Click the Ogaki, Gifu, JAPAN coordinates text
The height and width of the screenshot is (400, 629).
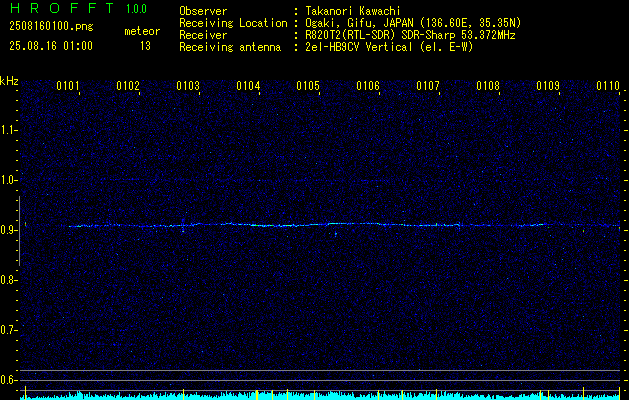point(413,23)
